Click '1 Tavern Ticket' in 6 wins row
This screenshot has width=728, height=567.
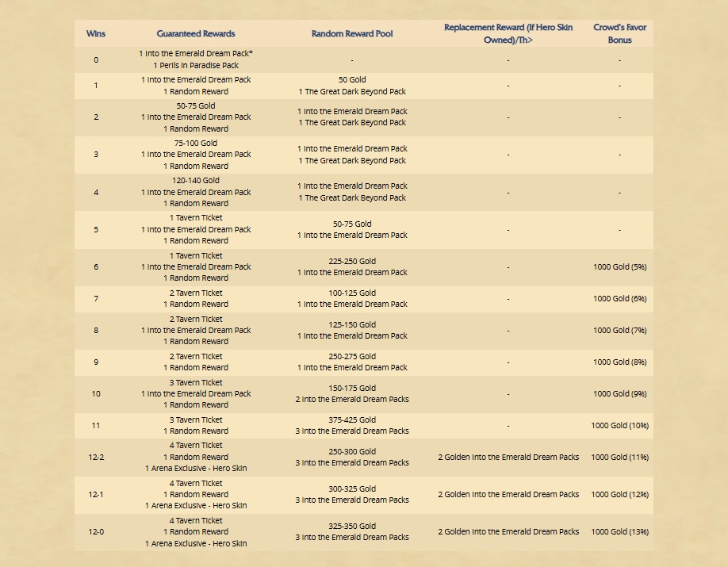(195, 255)
